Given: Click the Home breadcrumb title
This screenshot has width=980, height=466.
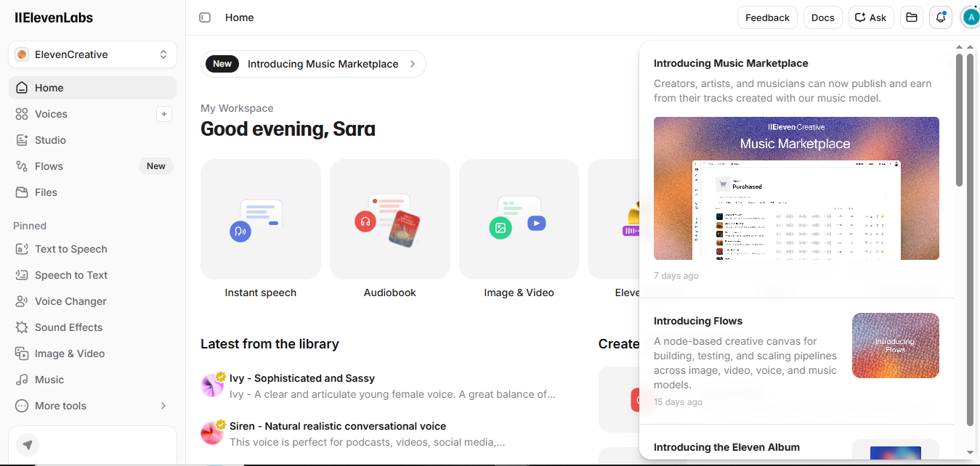Looking at the screenshot, I should (240, 17).
